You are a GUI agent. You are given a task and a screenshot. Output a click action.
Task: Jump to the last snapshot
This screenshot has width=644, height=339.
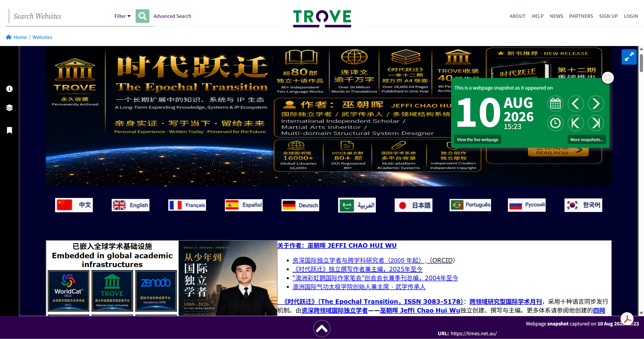coord(596,123)
